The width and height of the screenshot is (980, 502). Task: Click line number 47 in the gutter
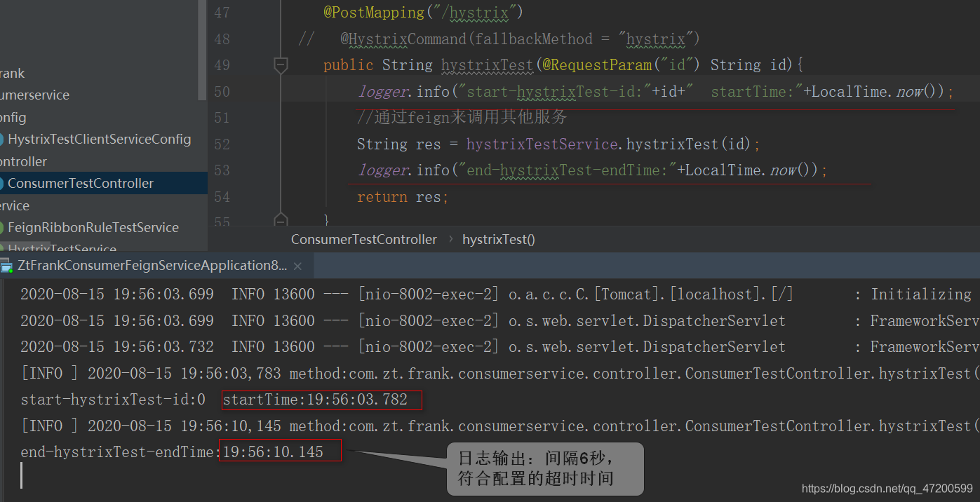click(222, 13)
